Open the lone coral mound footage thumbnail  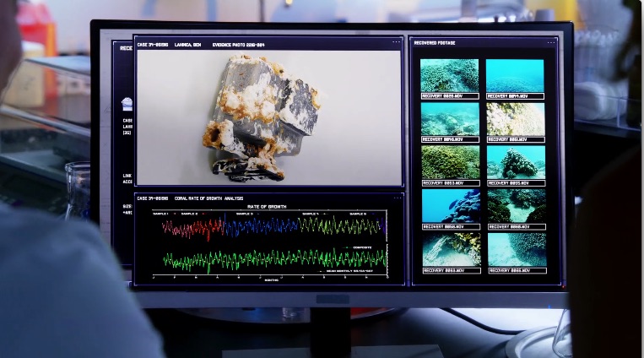pos(517,163)
